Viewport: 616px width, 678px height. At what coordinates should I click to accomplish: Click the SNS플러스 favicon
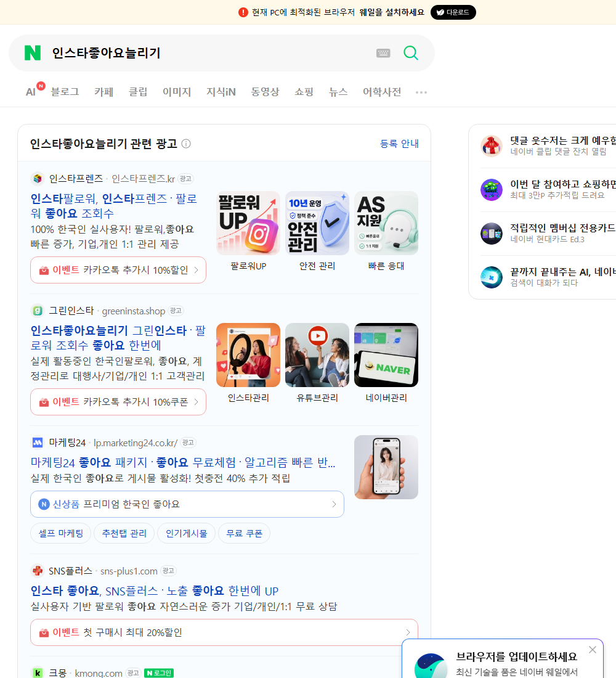coord(38,571)
